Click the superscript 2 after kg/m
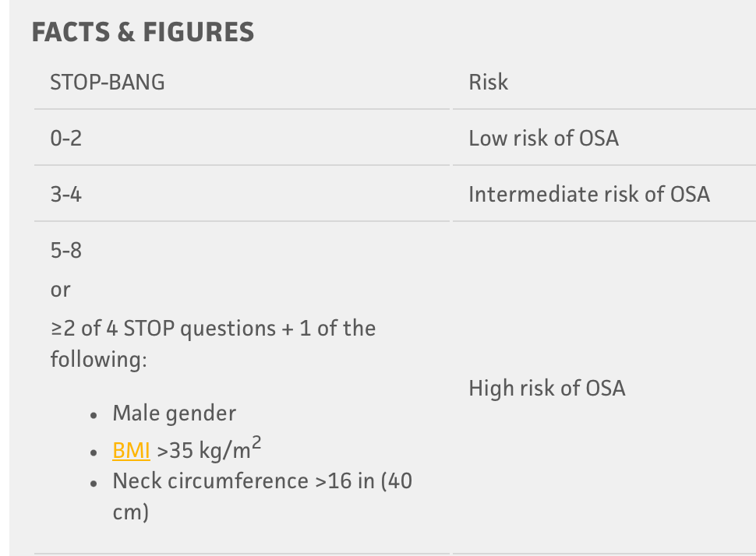The image size is (756, 556). click(x=256, y=443)
